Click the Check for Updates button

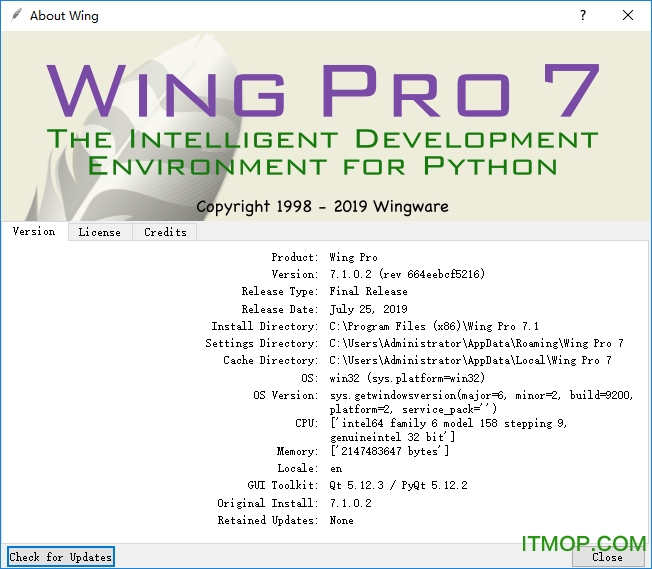pyautogui.click(x=61, y=557)
